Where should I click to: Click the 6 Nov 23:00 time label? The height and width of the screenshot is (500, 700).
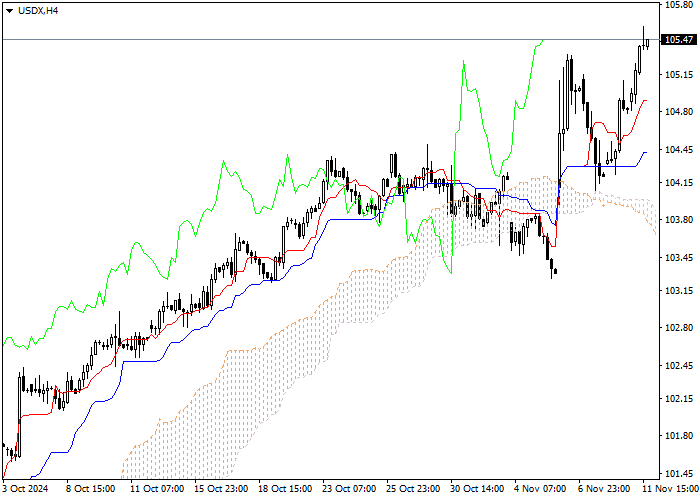(x=604, y=489)
